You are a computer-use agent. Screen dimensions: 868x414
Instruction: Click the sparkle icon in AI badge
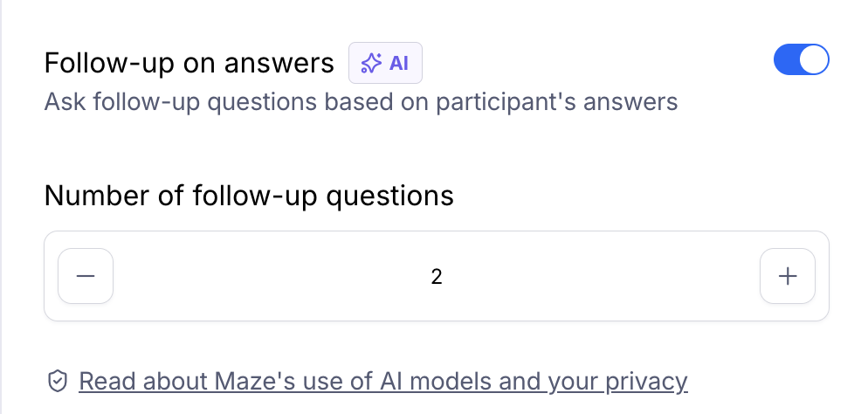click(371, 63)
